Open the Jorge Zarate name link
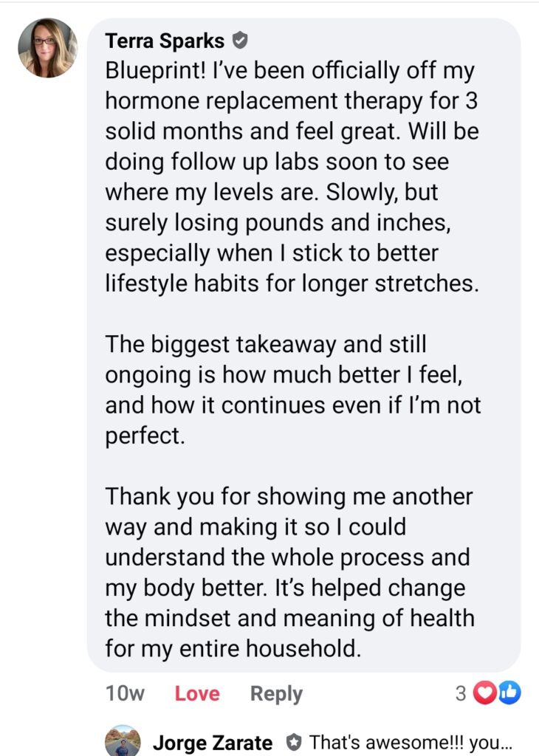This screenshot has width=539, height=756. pos(212,742)
